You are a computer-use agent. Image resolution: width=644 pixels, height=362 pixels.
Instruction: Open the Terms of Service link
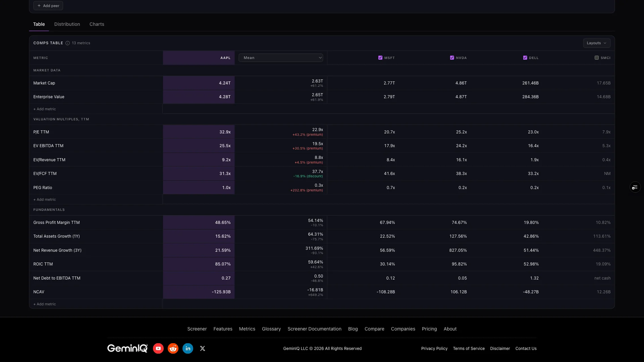[469, 349]
